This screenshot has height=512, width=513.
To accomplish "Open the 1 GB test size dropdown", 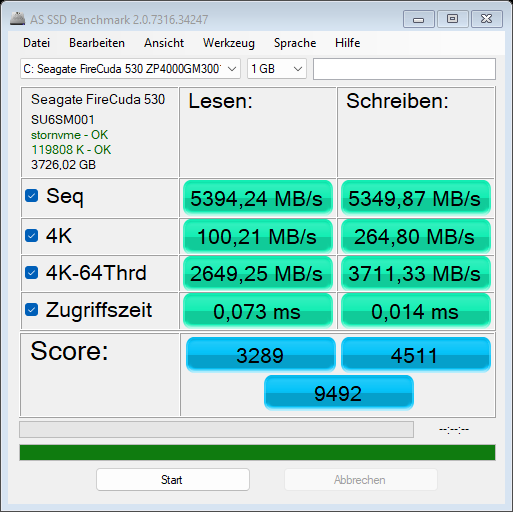I will coord(277,69).
